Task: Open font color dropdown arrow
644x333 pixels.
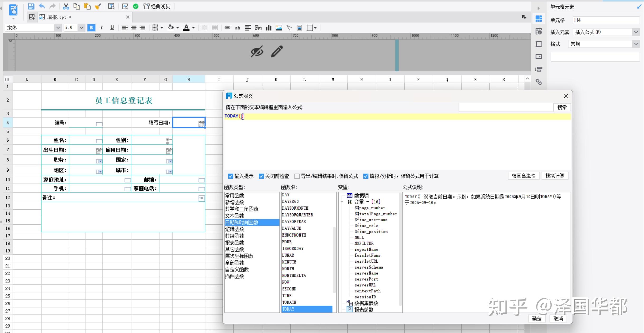Action: 194,28
